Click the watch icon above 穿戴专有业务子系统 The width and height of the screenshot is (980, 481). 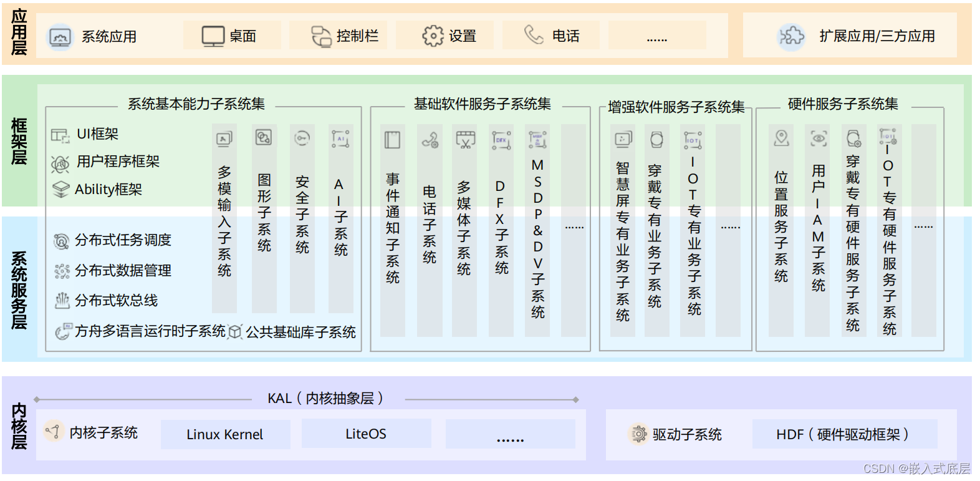[x=656, y=139]
